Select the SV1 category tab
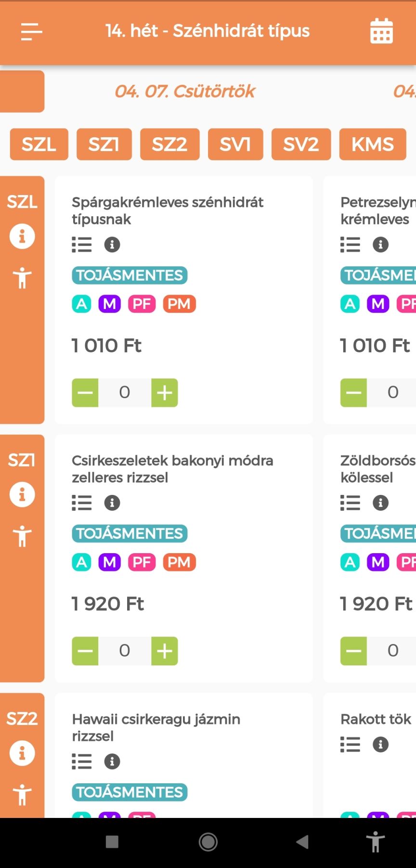Screen dimensions: 416x868 [x=235, y=144]
